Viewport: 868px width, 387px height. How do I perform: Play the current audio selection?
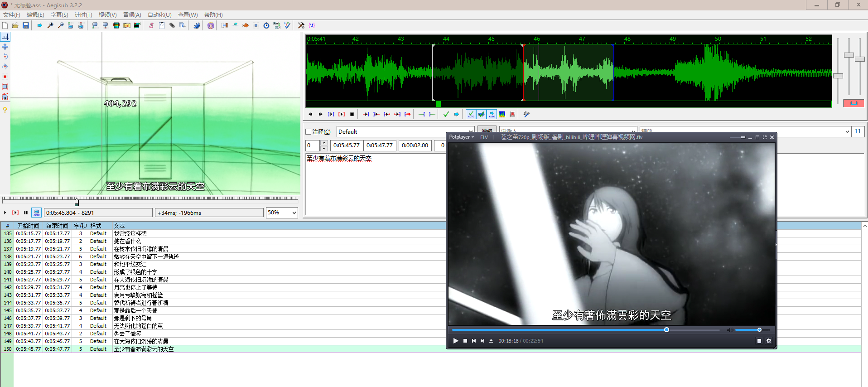coord(331,114)
